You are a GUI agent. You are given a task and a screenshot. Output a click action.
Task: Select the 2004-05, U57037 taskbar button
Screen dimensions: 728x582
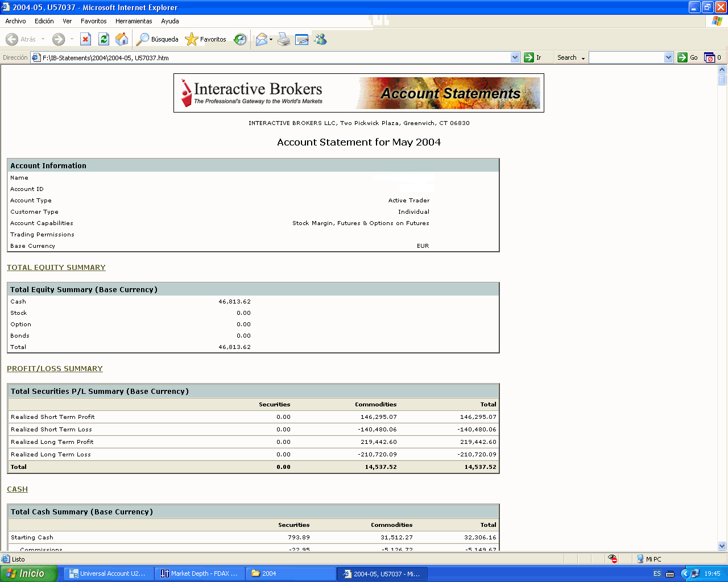pos(382,573)
